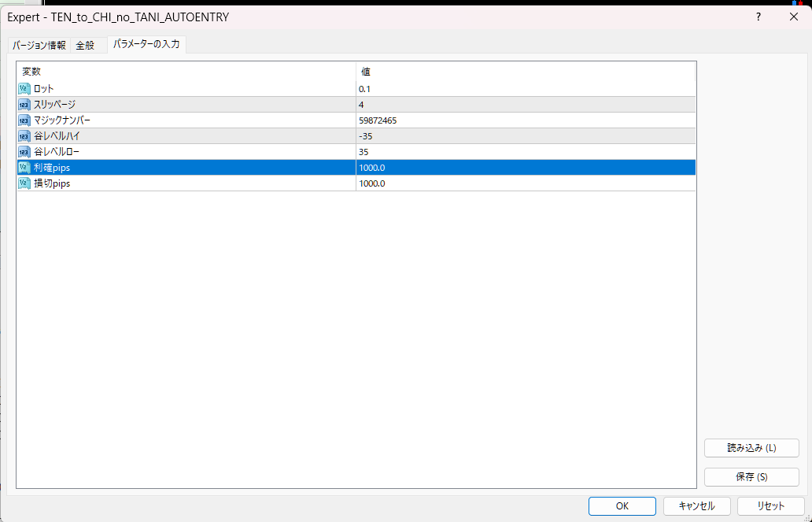Load settings with 読み込み (L) button

tap(751, 448)
